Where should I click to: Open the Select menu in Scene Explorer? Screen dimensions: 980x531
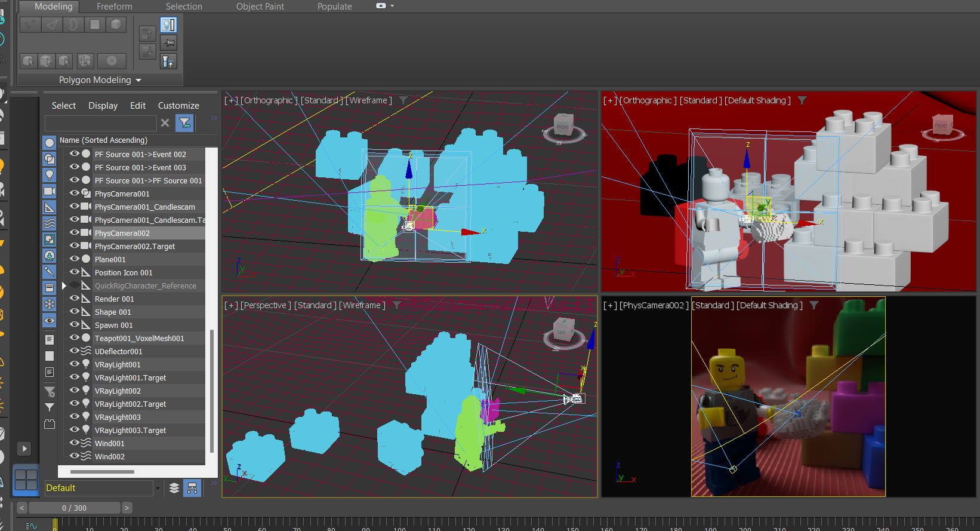pos(63,106)
